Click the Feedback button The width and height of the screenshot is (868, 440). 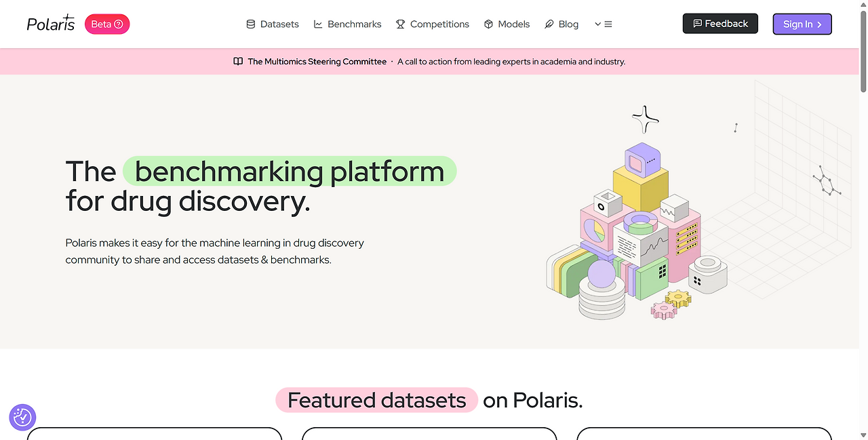720,24
